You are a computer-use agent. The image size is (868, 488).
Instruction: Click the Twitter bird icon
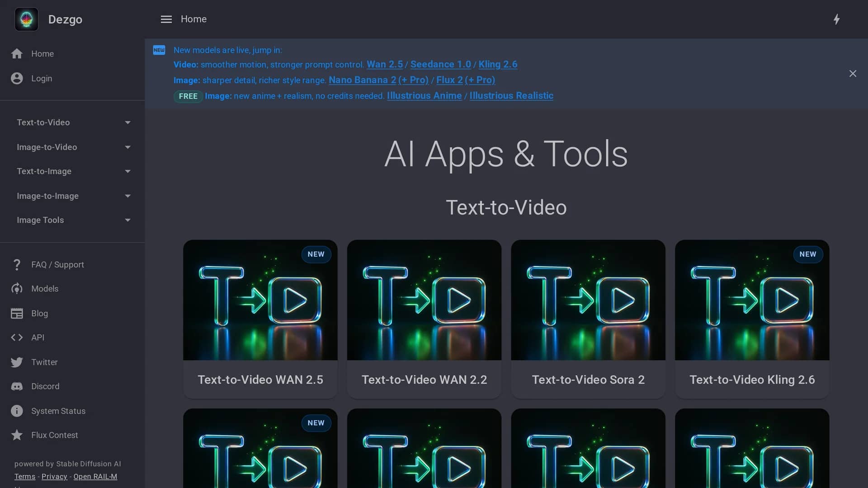point(17,362)
